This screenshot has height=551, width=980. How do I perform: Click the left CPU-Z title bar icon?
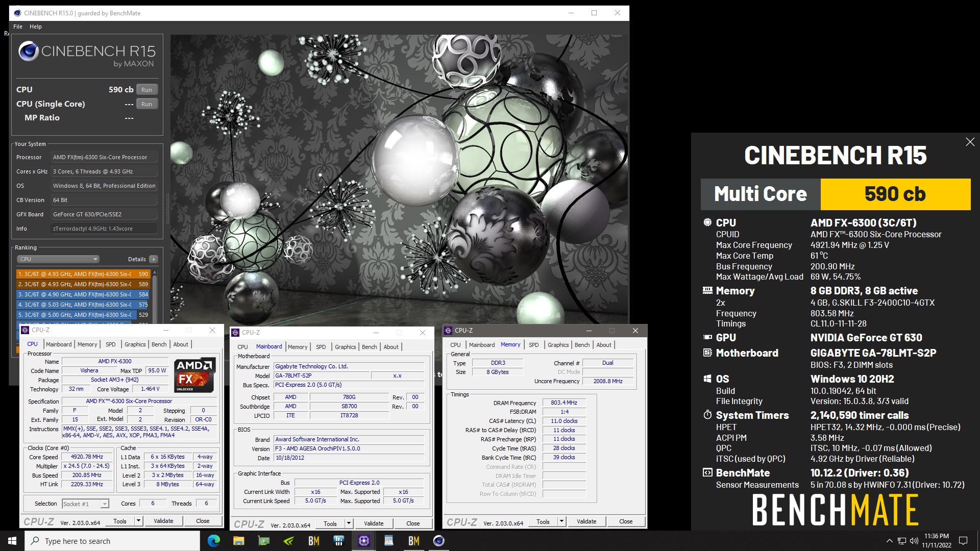pos(25,330)
